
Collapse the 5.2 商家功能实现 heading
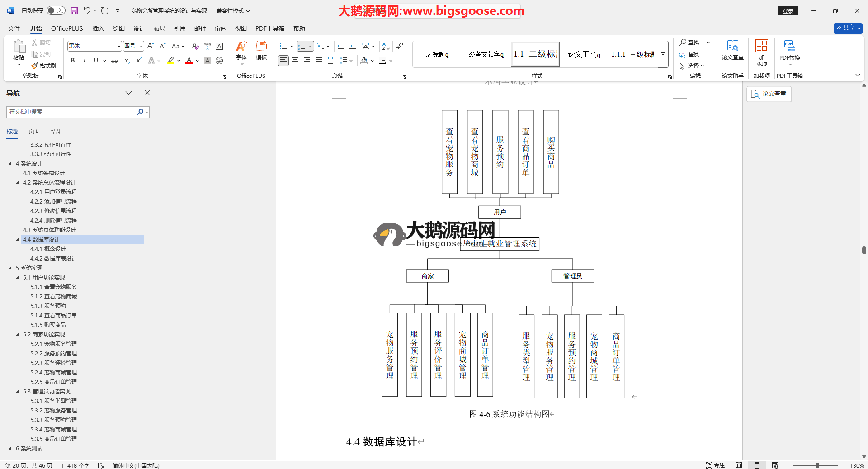(x=18, y=335)
